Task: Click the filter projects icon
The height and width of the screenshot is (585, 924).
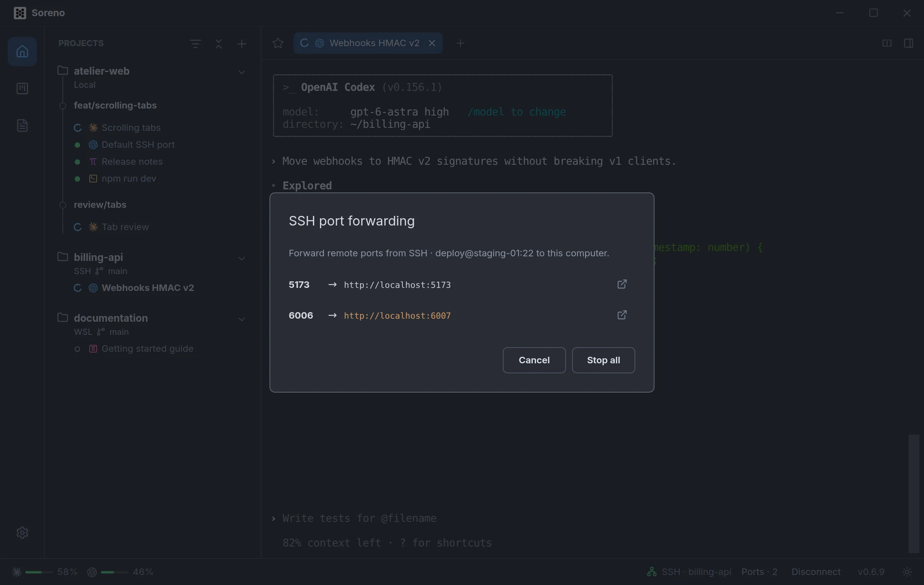Action: coord(196,43)
